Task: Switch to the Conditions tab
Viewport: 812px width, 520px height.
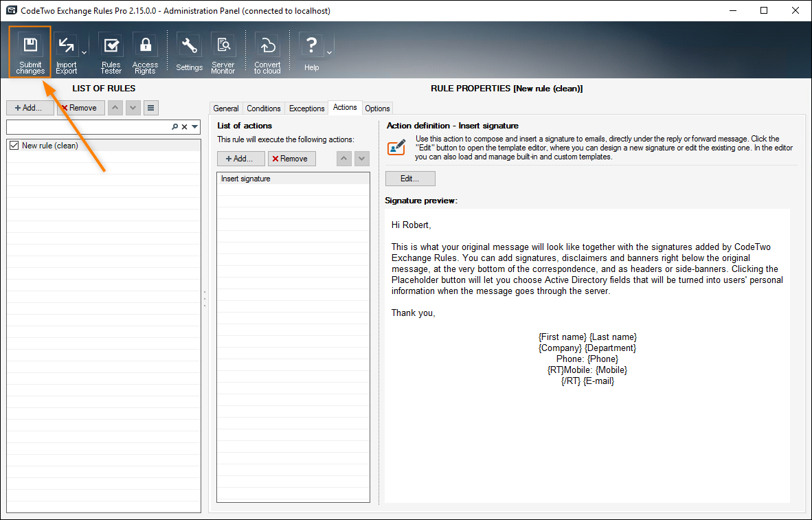Action: [264, 109]
